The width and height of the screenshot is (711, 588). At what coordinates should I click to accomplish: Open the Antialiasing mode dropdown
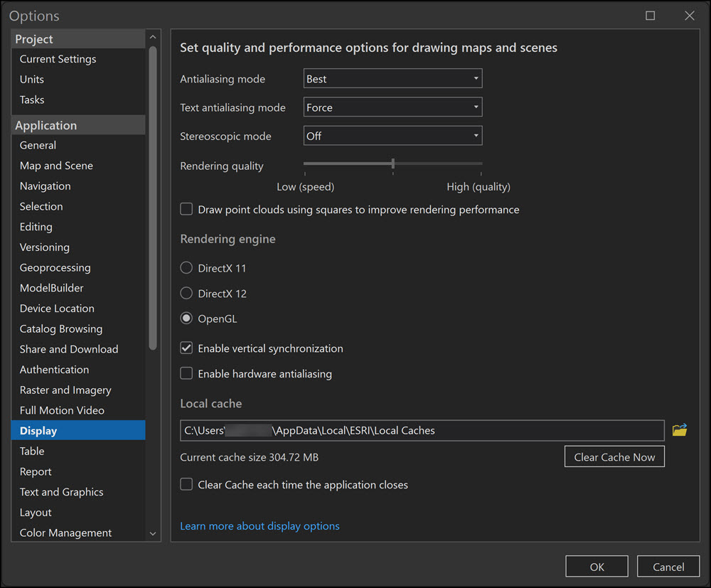click(392, 78)
